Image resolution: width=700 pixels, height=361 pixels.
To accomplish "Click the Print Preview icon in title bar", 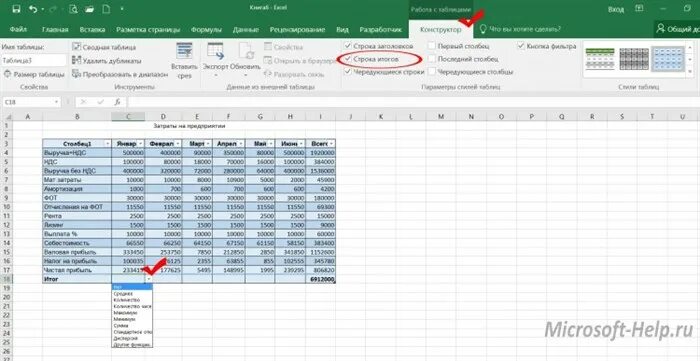I will (x=74, y=9).
